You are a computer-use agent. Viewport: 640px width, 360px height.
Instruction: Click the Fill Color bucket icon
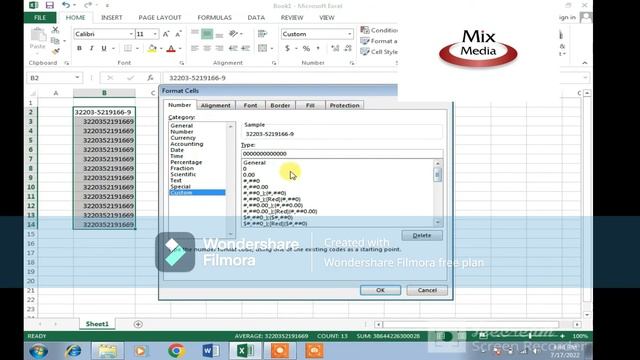(152, 49)
